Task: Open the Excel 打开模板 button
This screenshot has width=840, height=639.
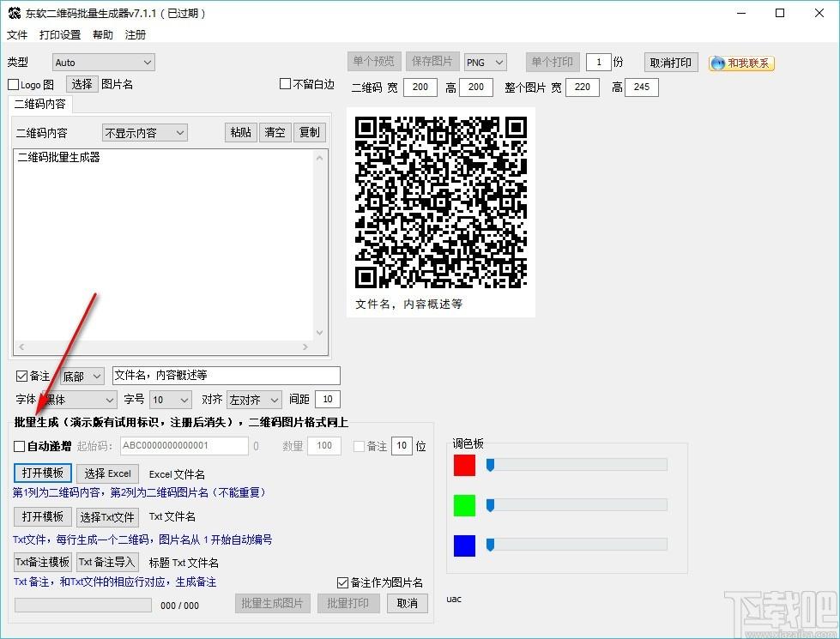Action: [43, 473]
